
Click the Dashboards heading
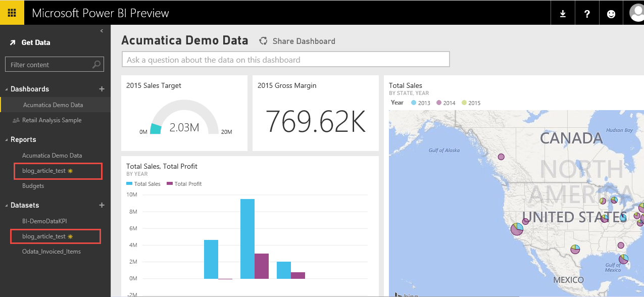tap(30, 89)
